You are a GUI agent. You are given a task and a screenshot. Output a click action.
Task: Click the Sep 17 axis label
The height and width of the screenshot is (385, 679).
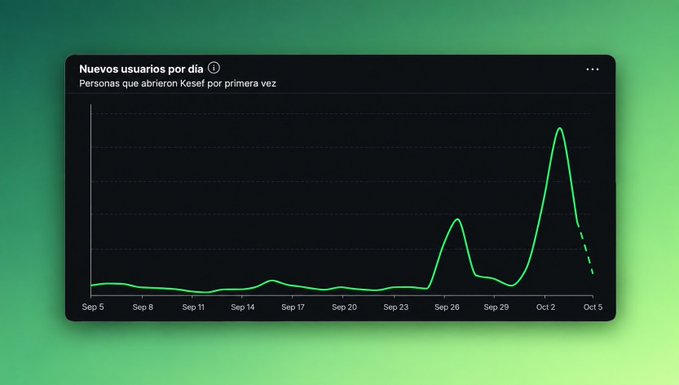click(x=293, y=307)
